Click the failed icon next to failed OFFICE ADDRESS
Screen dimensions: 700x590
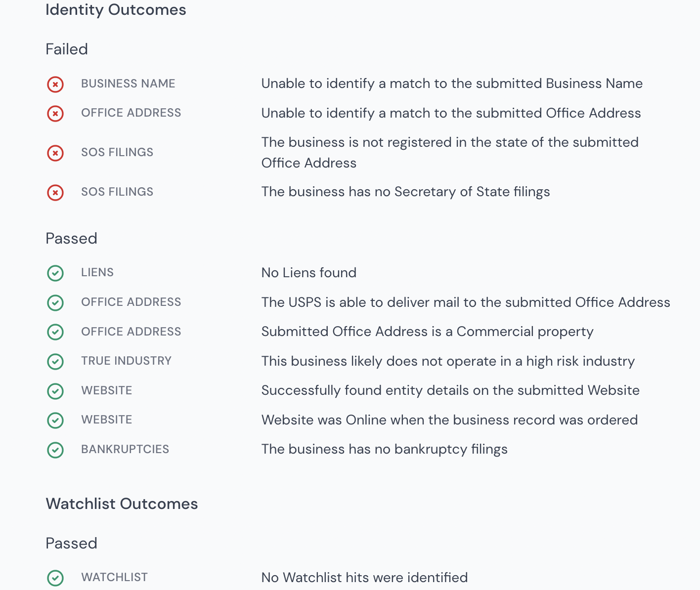(x=55, y=114)
